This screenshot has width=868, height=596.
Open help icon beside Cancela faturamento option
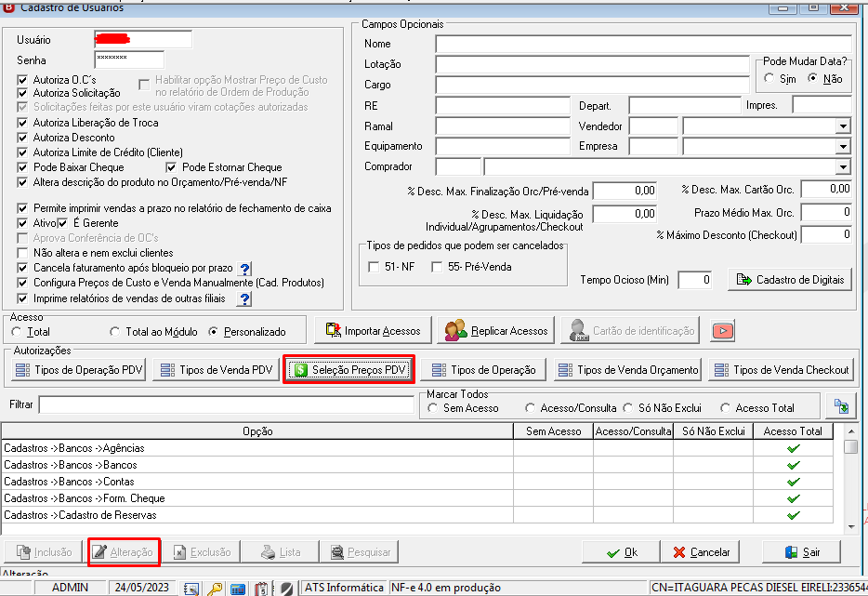[244, 268]
